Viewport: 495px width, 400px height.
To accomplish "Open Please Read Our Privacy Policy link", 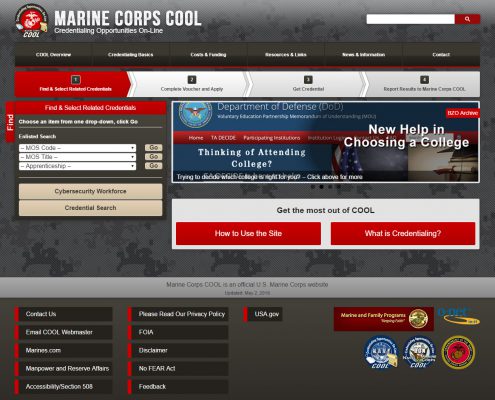I will pyautogui.click(x=178, y=314).
